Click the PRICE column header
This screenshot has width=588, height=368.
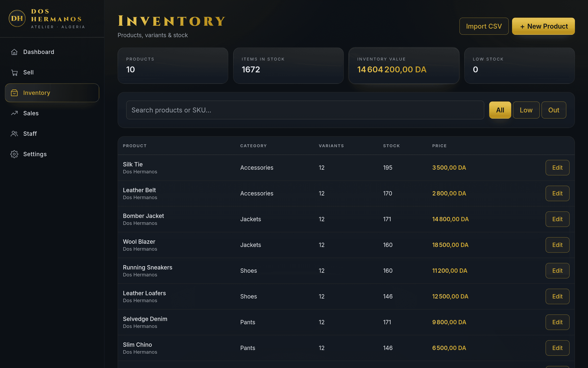tap(439, 146)
